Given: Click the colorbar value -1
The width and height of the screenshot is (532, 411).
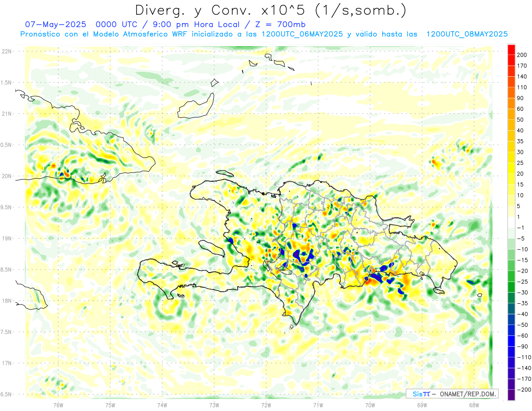Looking at the screenshot, I should click(x=520, y=228).
